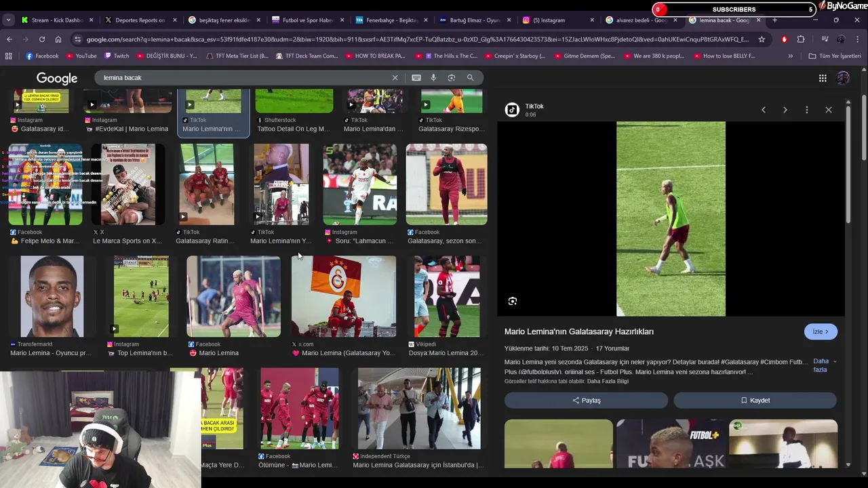Expand the hidden bookmarks overflow
The height and width of the screenshot is (488, 868).
click(790, 56)
